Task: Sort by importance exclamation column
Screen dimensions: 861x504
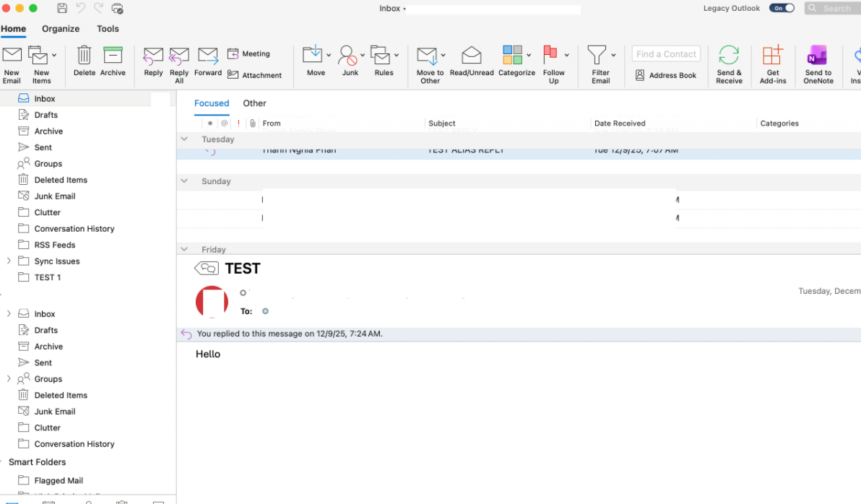Action: point(238,123)
